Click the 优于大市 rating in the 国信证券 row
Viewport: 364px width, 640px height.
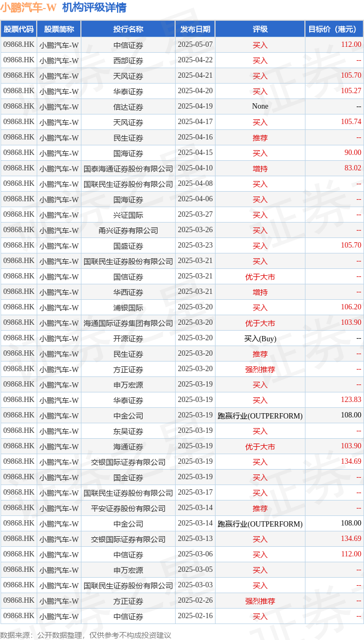point(260,277)
